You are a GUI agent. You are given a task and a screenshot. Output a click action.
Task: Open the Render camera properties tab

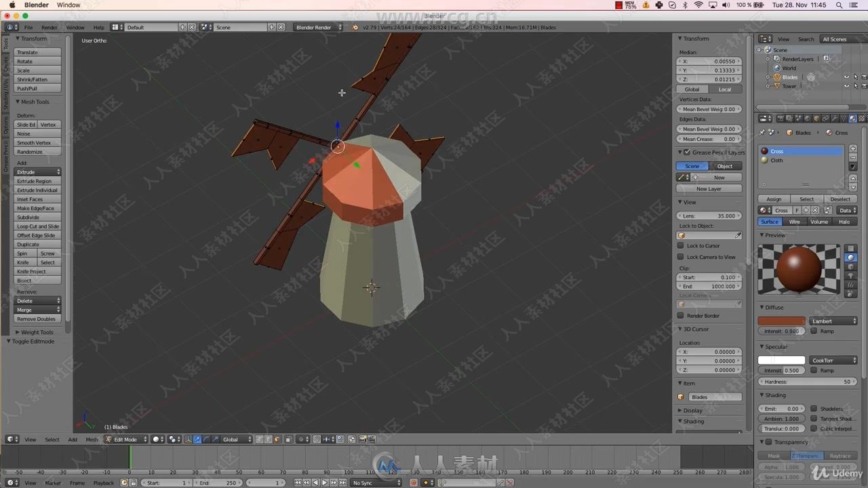[781, 118]
